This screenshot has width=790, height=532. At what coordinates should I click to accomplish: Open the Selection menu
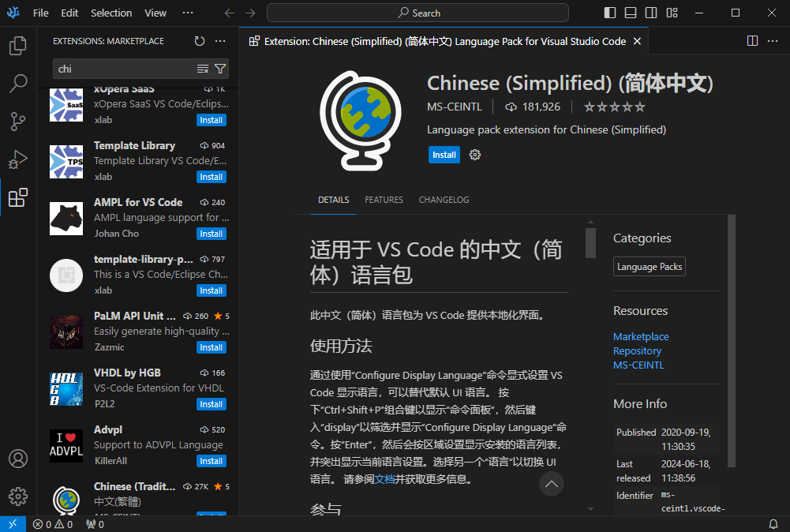point(111,13)
